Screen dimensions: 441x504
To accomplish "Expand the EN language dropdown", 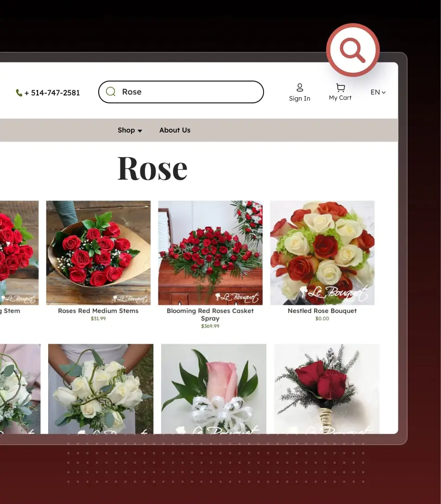I will (x=378, y=92).
